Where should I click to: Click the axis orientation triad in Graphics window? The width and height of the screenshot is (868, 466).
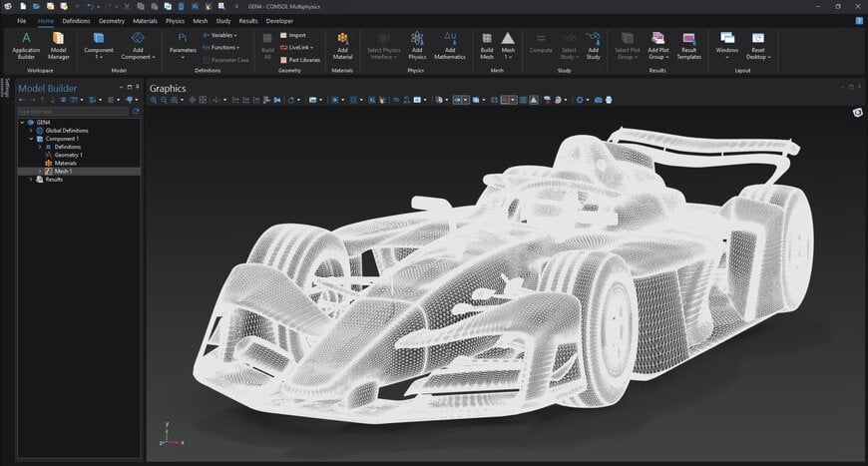(x=171, y=434)
